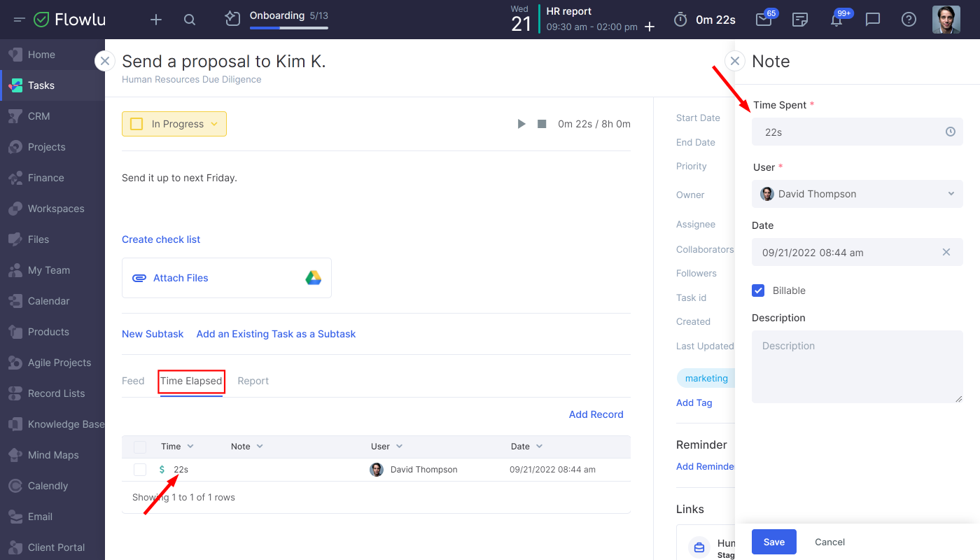Open Calendly in sidebar
Screen dimensions: 980x560
[52, 486]
